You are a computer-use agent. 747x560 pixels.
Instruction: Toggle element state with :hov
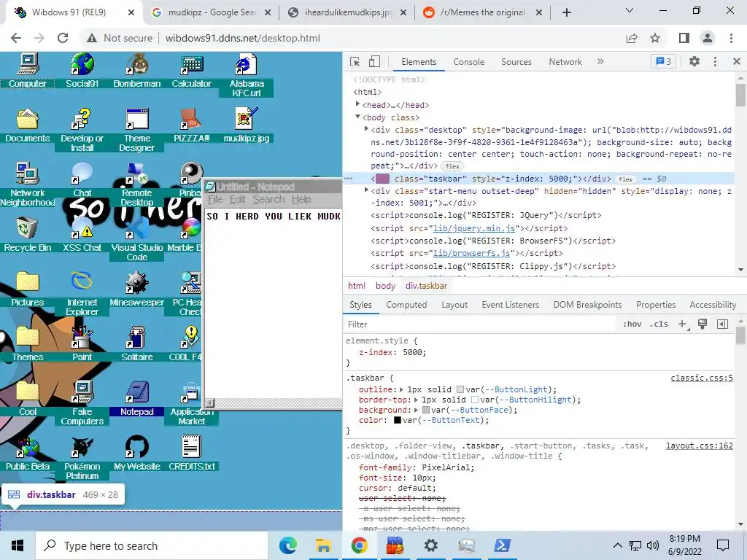(632, 324)
